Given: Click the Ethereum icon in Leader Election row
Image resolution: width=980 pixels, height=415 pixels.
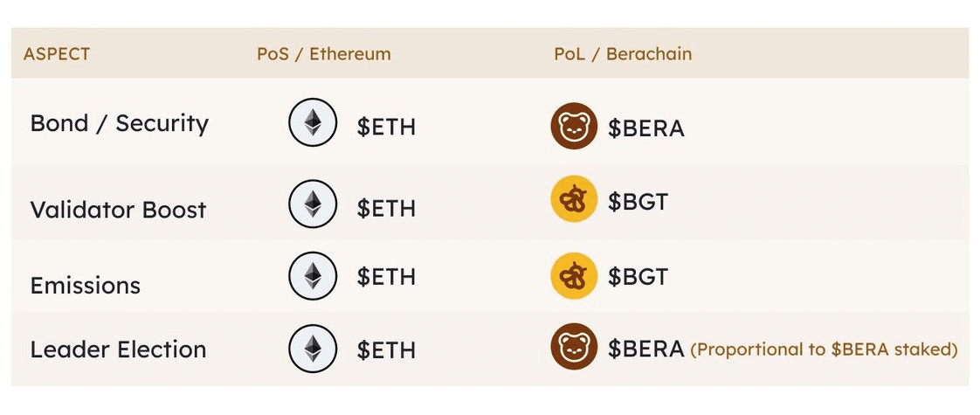Looking at the screenshot, I should tap(312, 349).
